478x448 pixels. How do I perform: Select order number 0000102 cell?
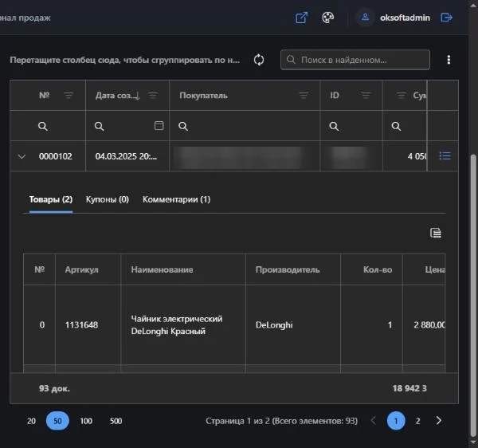click(56, 156)
